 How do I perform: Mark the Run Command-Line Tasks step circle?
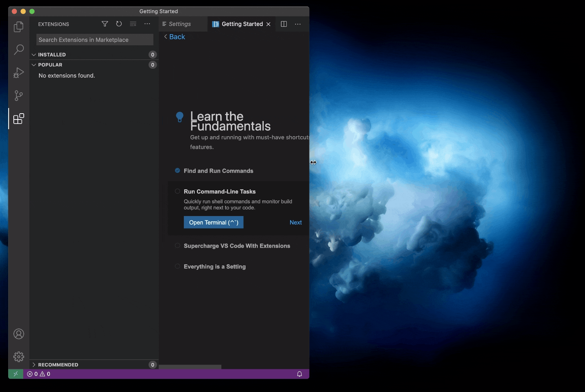click(x=178, y=192)
